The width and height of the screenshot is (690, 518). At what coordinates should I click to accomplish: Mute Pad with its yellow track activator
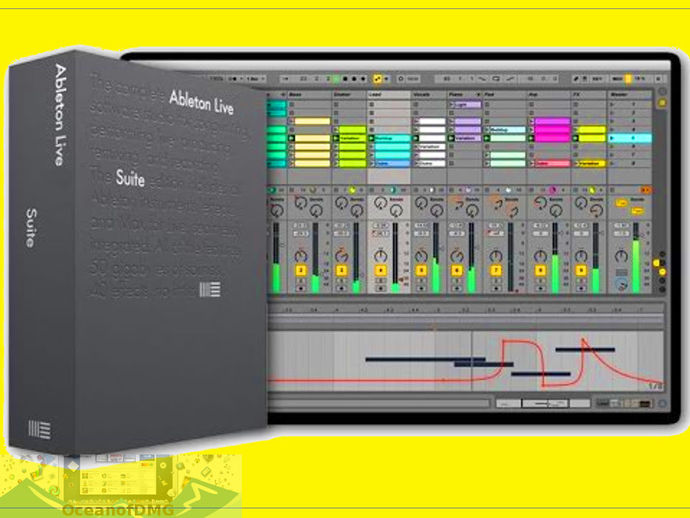(x=496, y=270)
